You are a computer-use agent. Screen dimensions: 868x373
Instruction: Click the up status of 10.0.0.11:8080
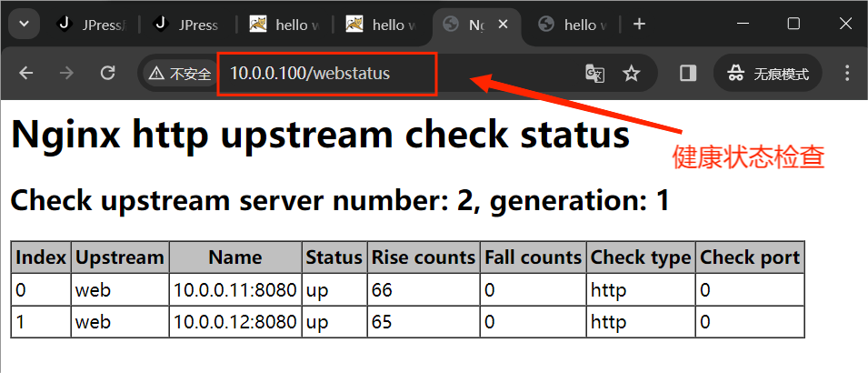(317, 290)
